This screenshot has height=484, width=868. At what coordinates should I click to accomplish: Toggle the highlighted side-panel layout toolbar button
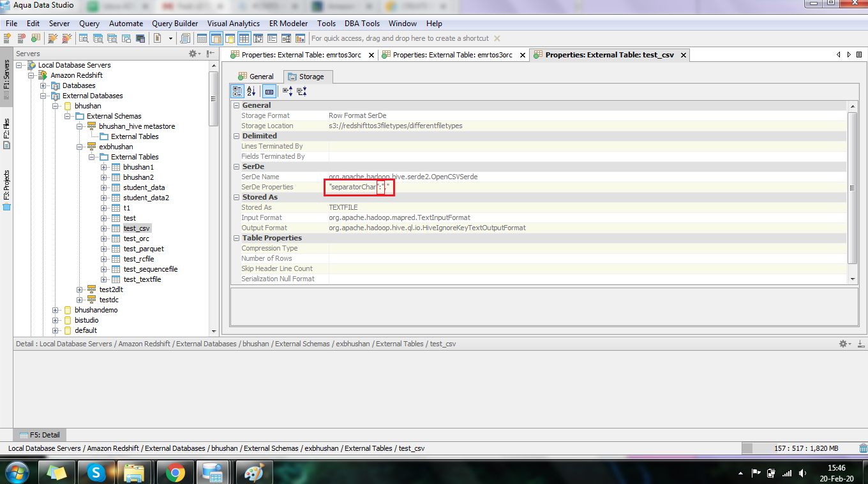click(x=216, y=38)
